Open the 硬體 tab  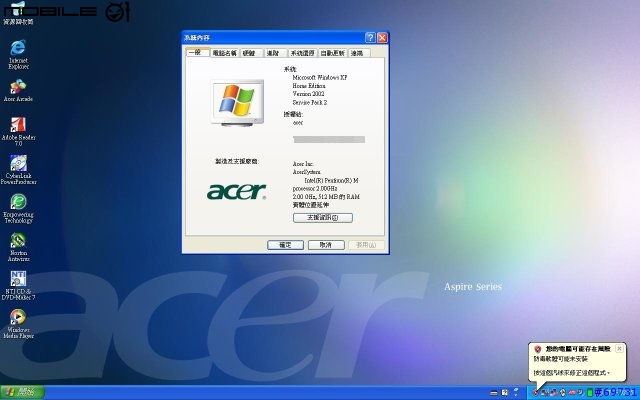[x=251, y=53]
